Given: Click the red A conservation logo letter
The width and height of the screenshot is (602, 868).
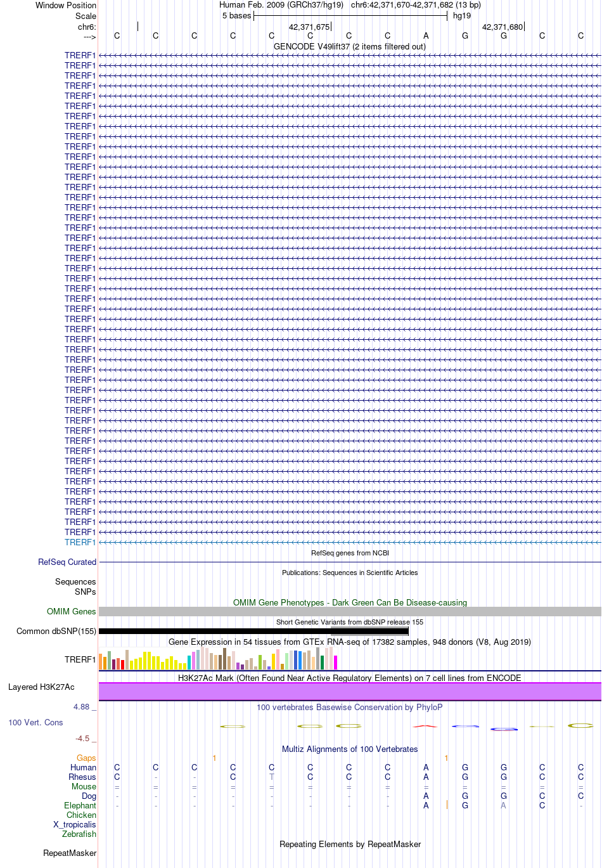Looking at the screenshot, I should pos(426,726).
